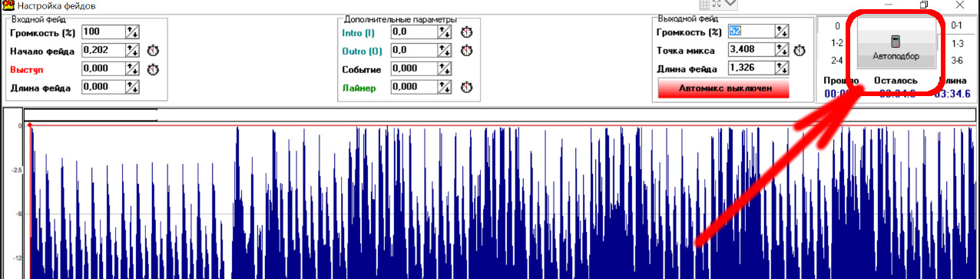Select the 1-2 preset button
The height and width of the screenshot is (279, 980).
tap(837, 43)
